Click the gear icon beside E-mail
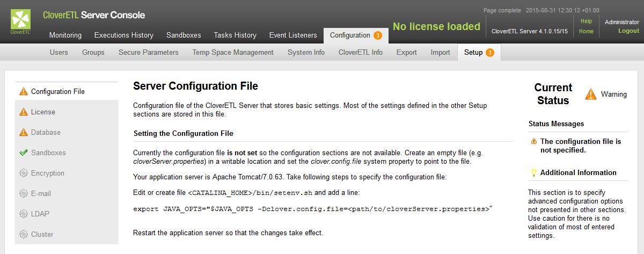The width and height of the screenshot is (644, 254). point(23,193)
